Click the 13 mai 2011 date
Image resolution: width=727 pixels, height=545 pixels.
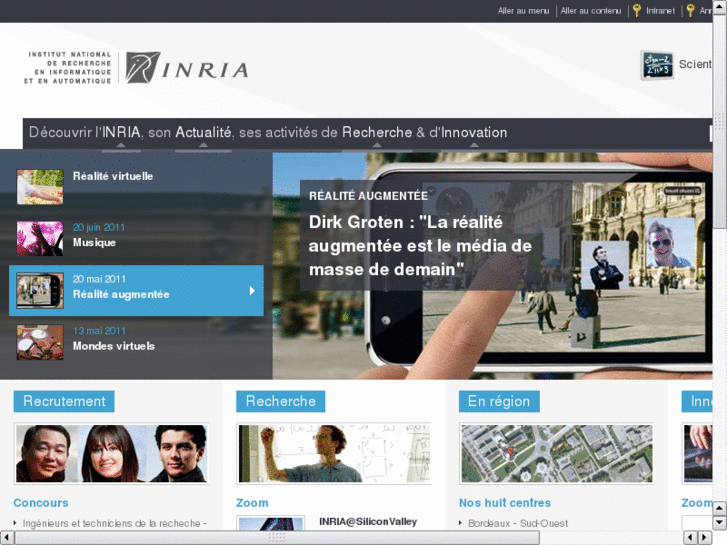point(99,331)
